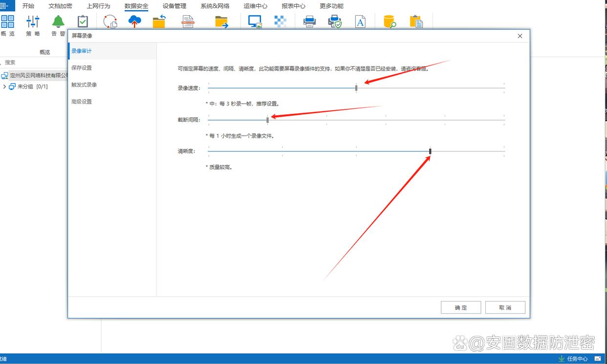Screen dimensions: 607x364
Task: Click the 清晰度 slider handle
Action: (430, 151)
